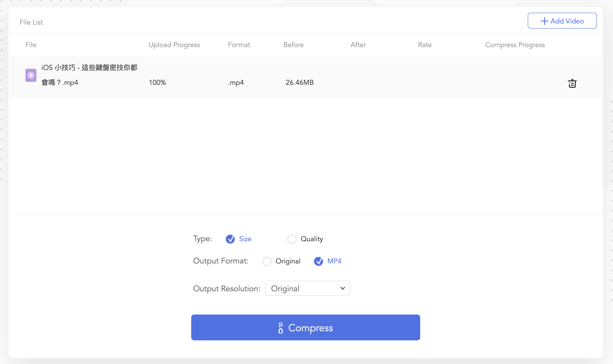Click the purple video file icon

[x=31, y=75]
